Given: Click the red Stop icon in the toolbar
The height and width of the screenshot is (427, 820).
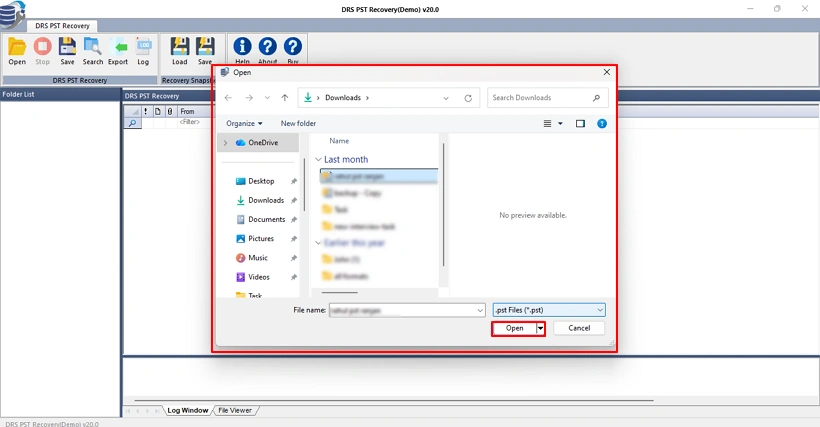Looking at the screenshot, I should tap(42, 47).
